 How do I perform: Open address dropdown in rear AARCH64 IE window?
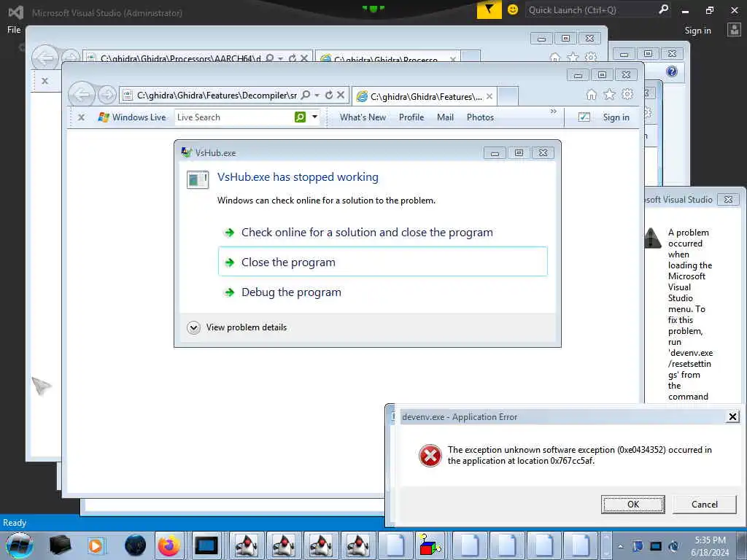(x=281, y=58)
